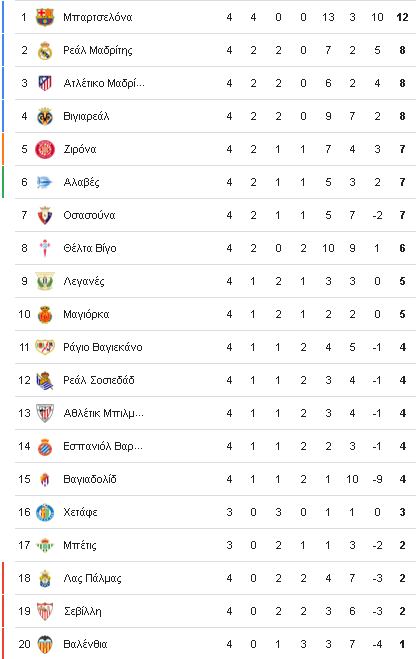Open the Βαγιαδολίδ team link
This screenshot has height=659, width=416.
pyautogui.click(x=90, y=479)
